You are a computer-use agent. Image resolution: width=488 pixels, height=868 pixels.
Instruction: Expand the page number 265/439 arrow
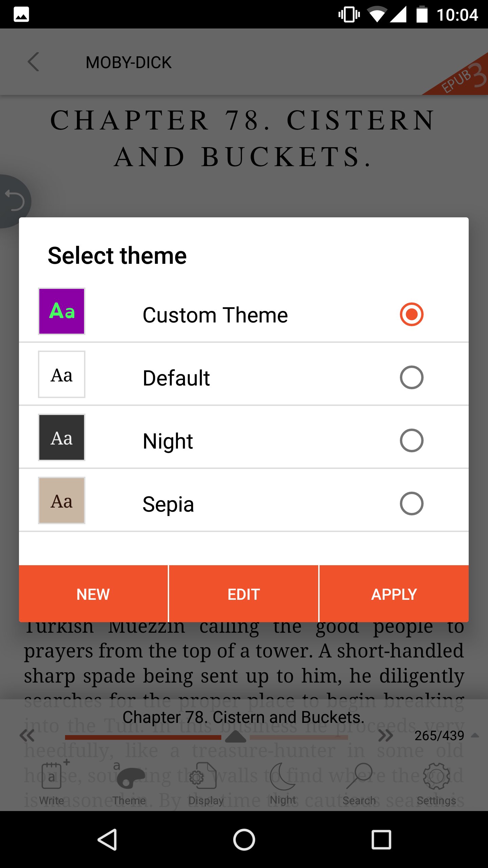[475, 735]
